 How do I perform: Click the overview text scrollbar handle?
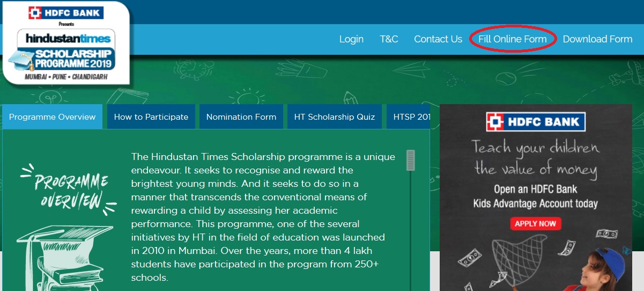[411, 160]
